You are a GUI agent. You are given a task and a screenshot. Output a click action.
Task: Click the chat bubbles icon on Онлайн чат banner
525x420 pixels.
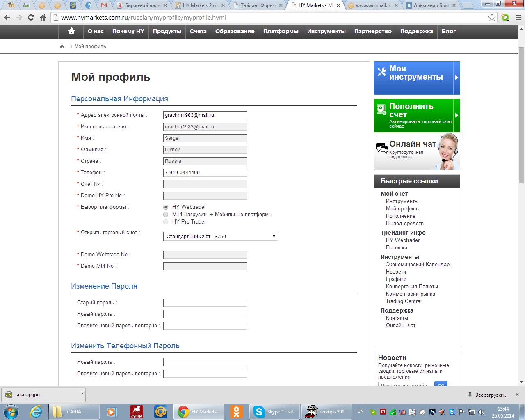click(x=382, y=148)
